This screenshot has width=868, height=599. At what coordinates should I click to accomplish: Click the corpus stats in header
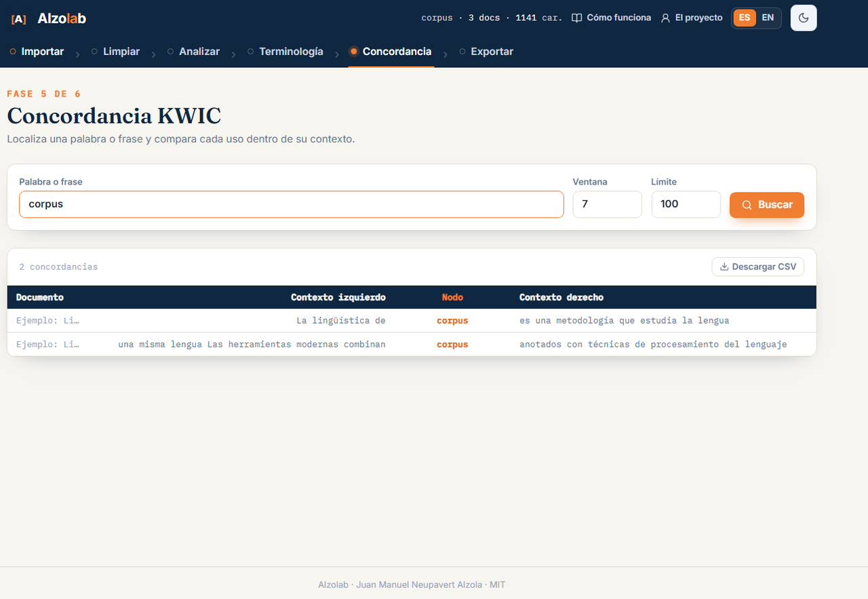point(492,18)
